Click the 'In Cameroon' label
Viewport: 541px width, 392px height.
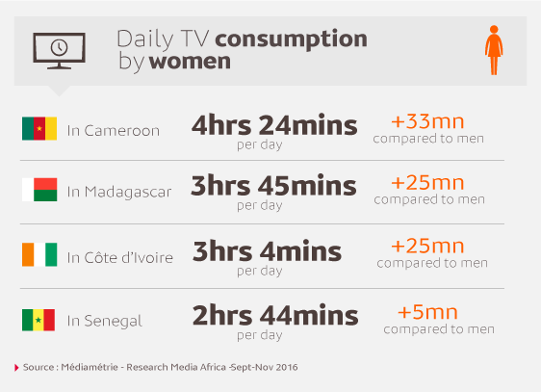coord(114,131)
